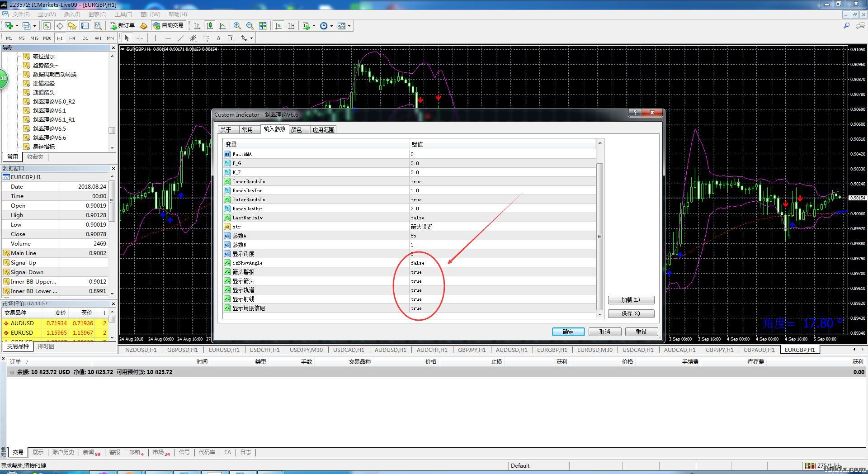Expand the arrows objects dropdown
This screenshot has height=474, width=868.
[x=251, y=38]
